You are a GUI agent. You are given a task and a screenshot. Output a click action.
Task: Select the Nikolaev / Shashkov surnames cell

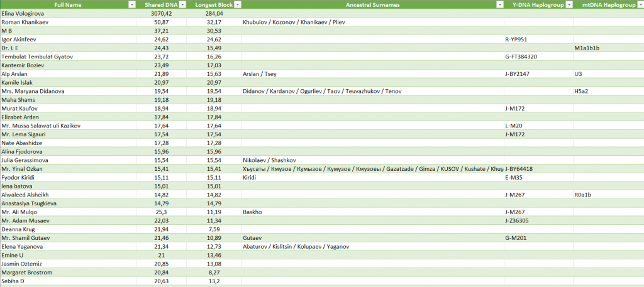[x=269, y=160]
